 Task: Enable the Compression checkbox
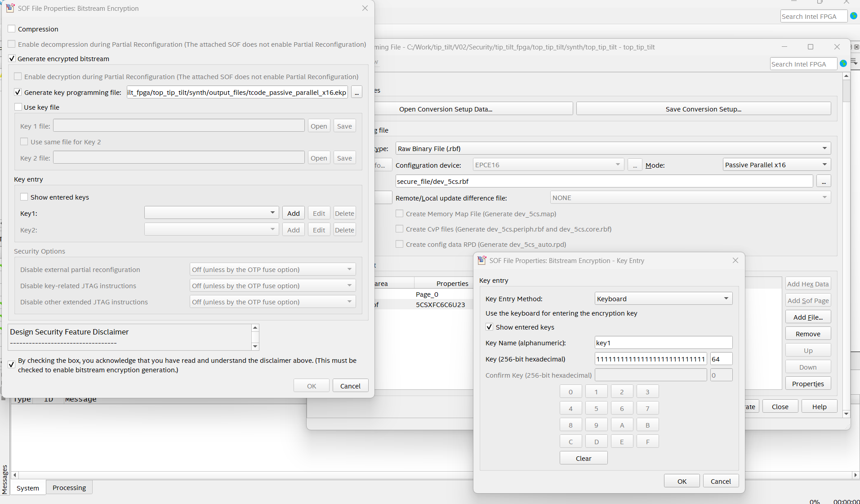[12, 29]
